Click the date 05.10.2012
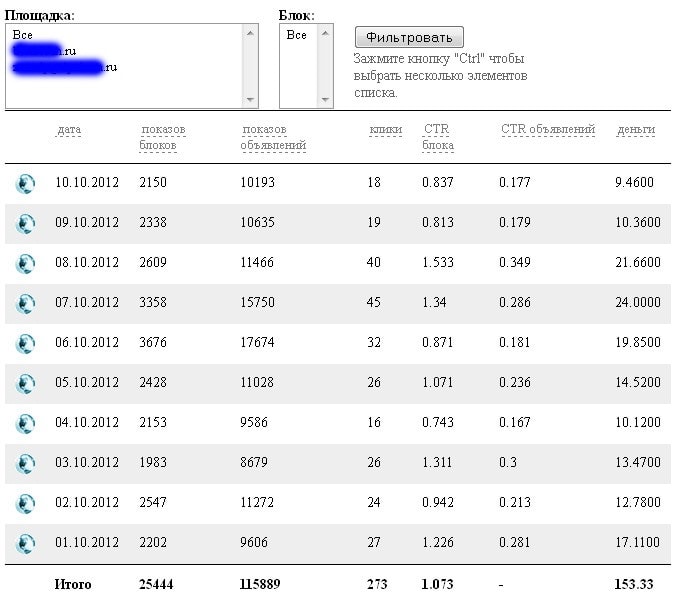Screen dimensions: 685x611 point(87,383)
